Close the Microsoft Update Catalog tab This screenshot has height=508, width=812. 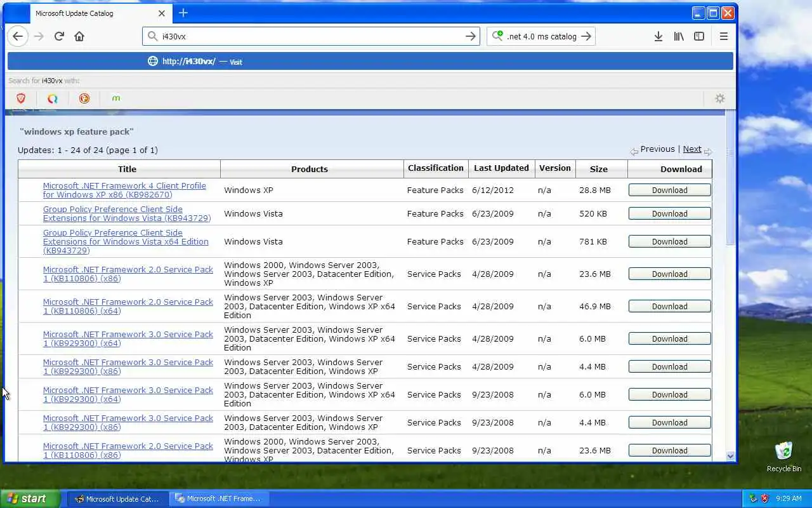[x=161, y=13]
